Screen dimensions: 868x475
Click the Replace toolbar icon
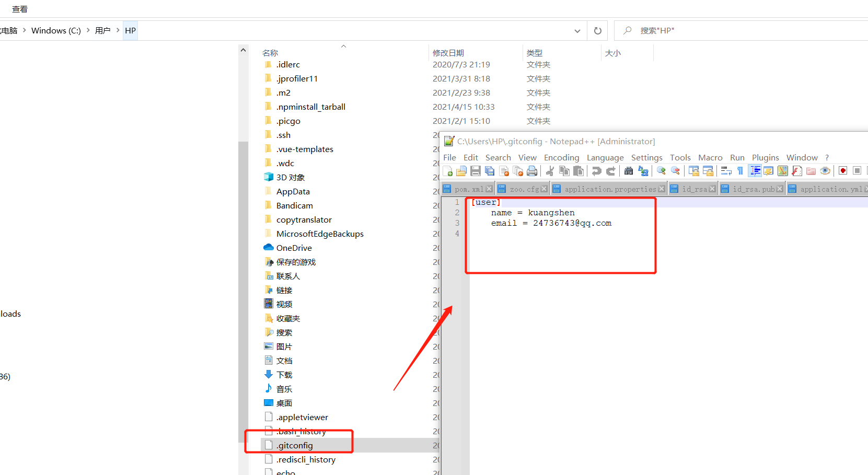(643, 171)
